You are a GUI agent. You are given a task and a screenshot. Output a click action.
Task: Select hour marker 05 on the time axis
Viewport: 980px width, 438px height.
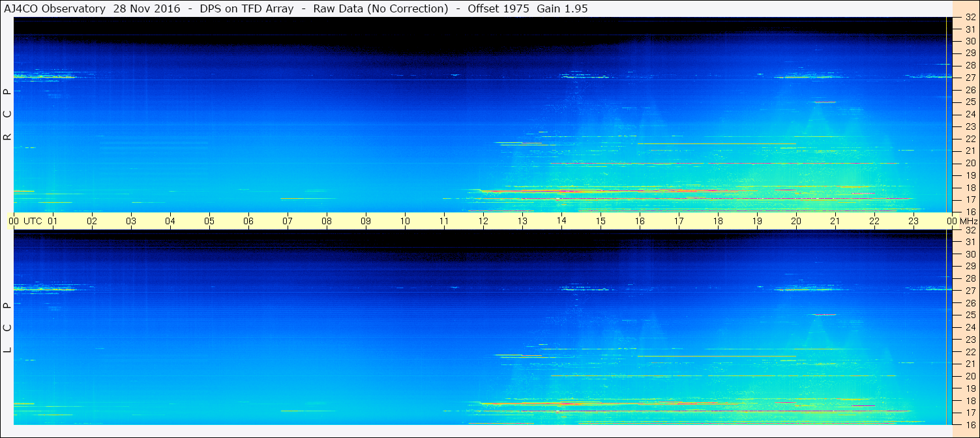209,221
